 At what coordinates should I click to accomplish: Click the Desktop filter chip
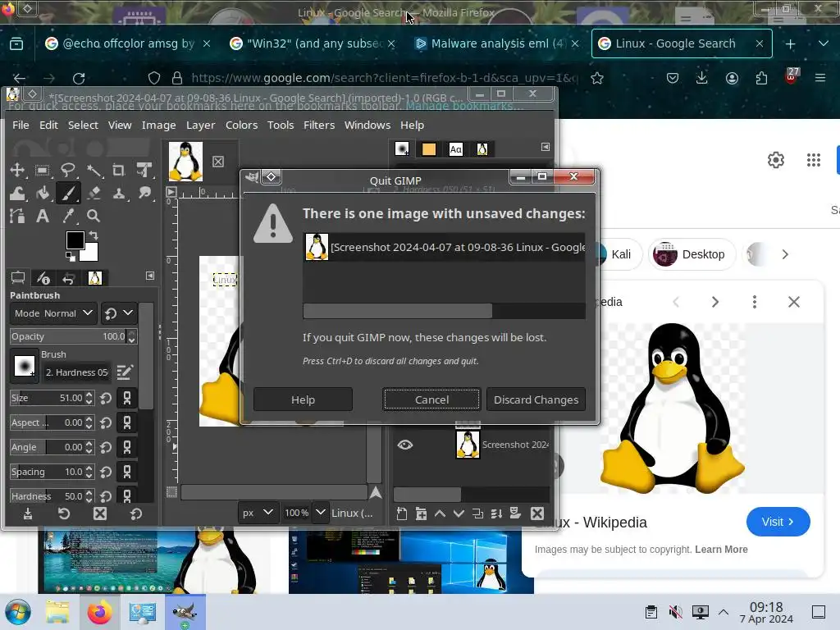(x=692, y=254)
